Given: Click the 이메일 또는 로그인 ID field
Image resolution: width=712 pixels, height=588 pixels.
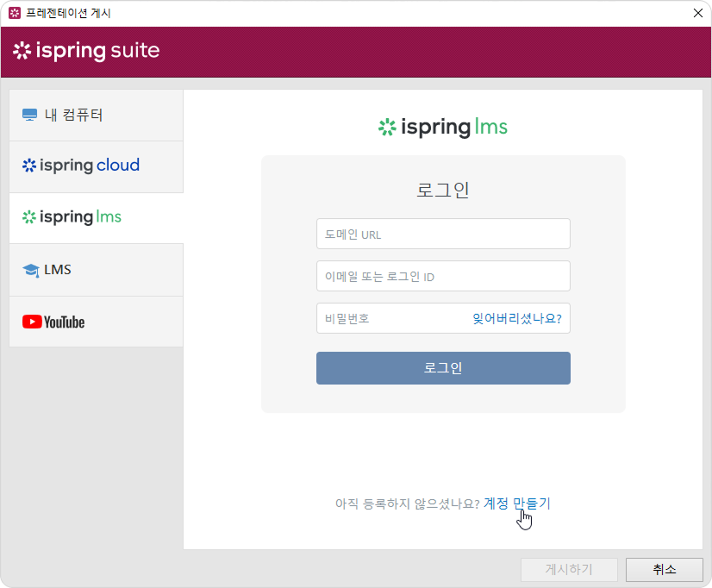Looking at the screenshot, I should (x=443, y=276).
